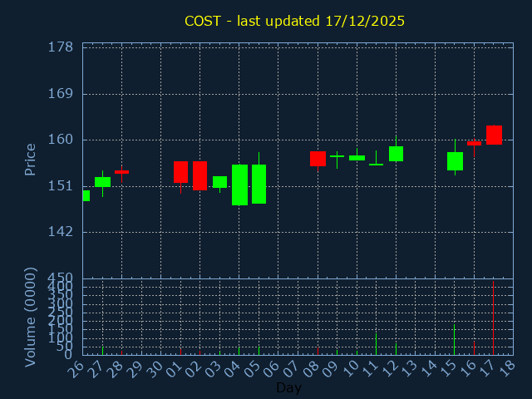Click the thin green candlestick for day 11
Viewport: 532px width, 399px height.
pos(377,165)
